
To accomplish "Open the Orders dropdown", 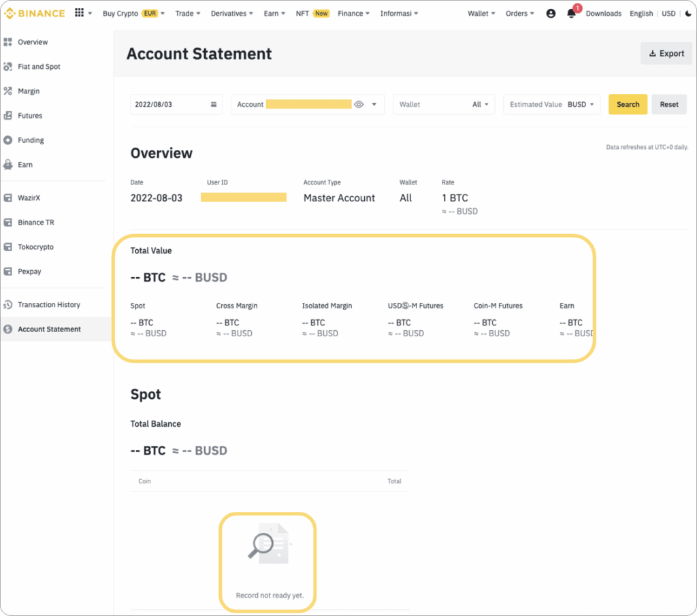I will pos(519,14).
